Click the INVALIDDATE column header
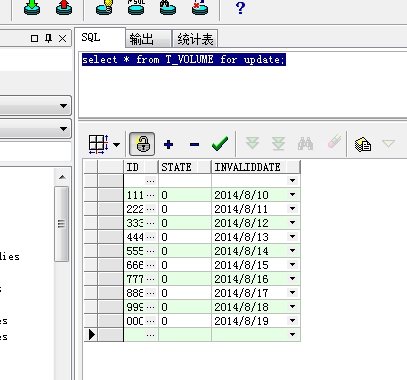The height and width of the screenshot is (380, 407). point(256,167)
